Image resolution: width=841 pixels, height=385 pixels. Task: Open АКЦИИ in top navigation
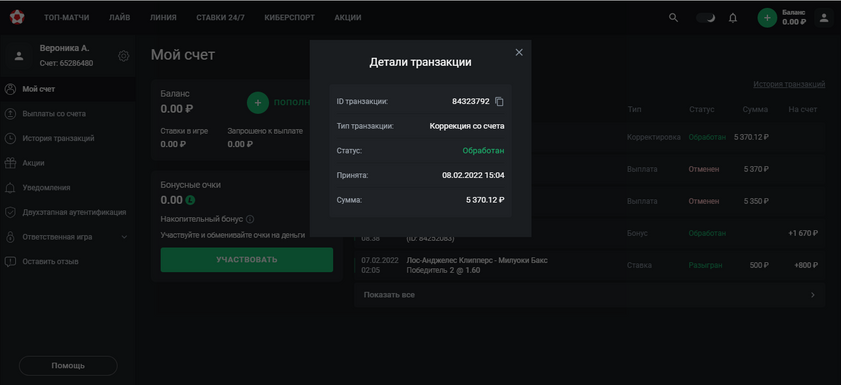(348, 18)
